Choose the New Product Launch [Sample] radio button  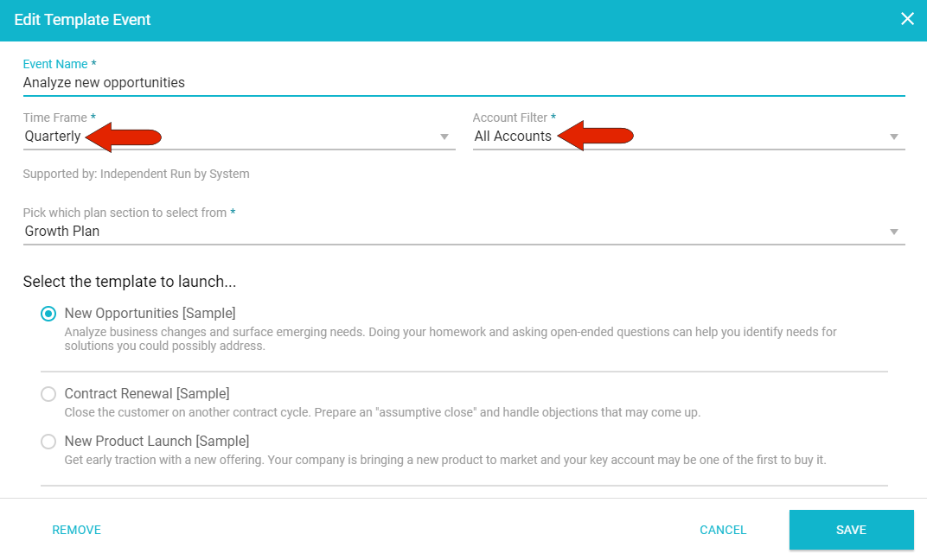tap(48, 442)
